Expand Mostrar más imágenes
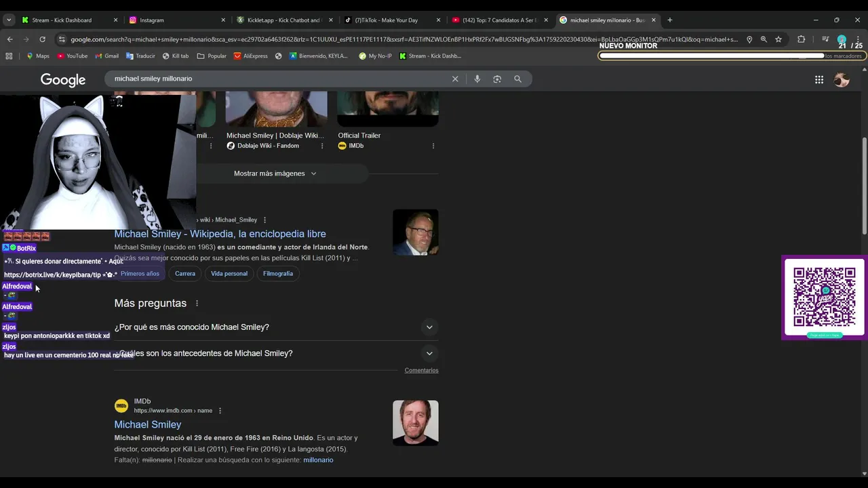Image resolution: width=868 pixels, height=488 pixels. pyautogui.click(x=275, y=174)
